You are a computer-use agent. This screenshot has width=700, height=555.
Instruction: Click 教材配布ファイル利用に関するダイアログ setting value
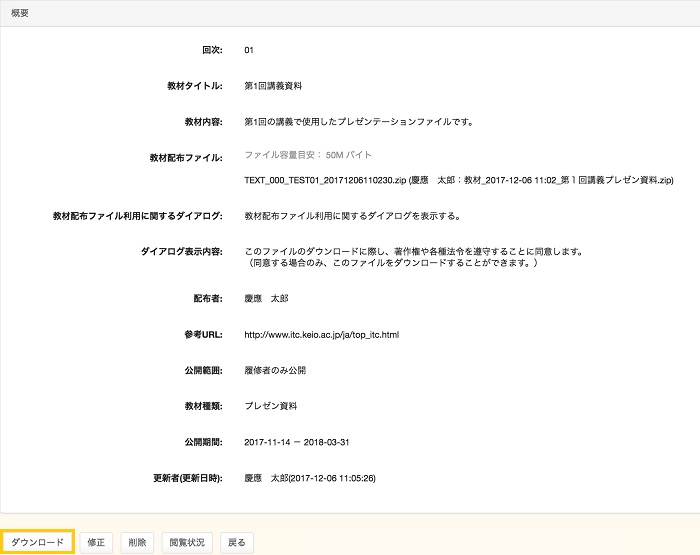coord(338,215)
